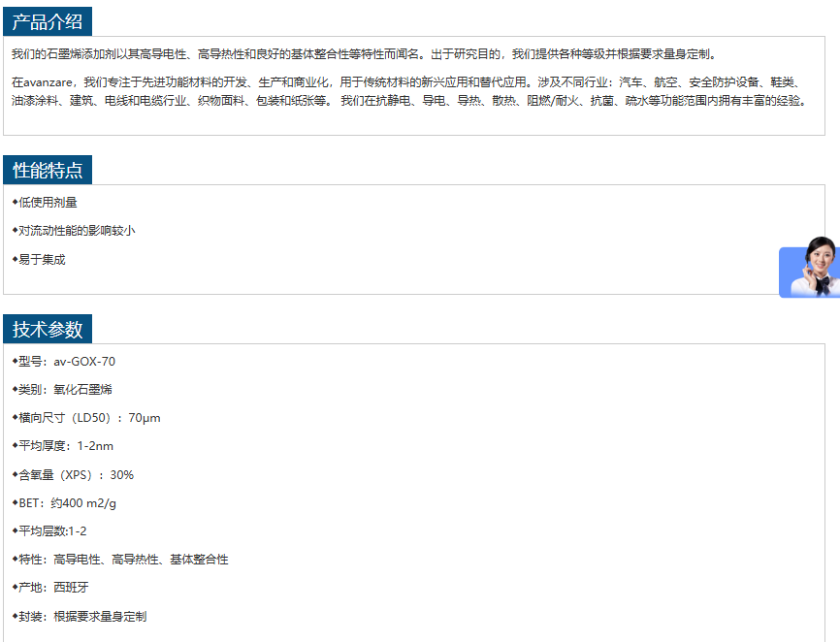Screen dimensions: 840x642
Task: Click the 技术参数 section header
Action: pos(48,329)
